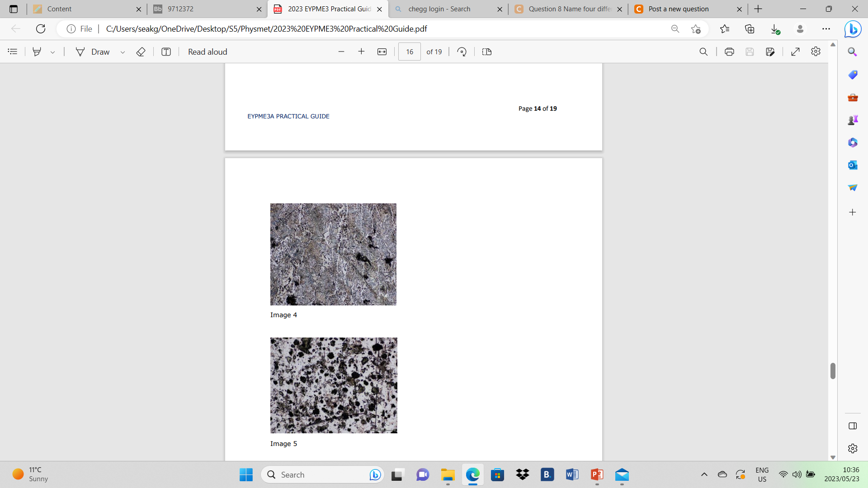
Task: Rotate the PDF page
Action: click(x=462, y=52)
